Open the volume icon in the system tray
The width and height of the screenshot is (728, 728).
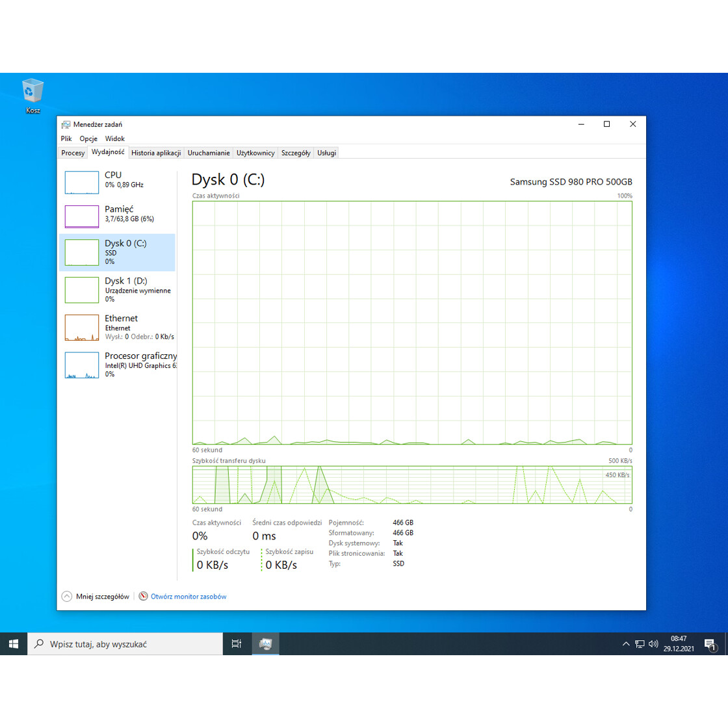coord(653,643)
